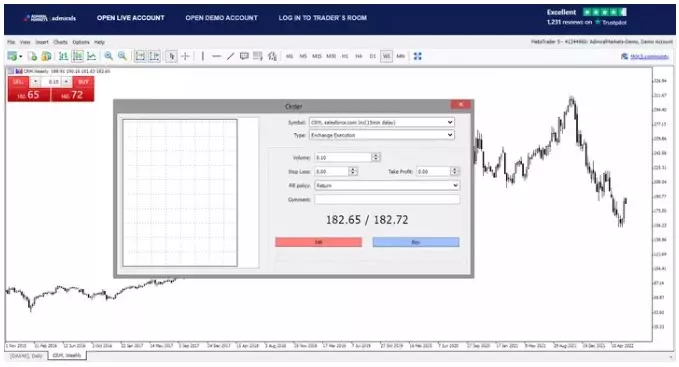
Task: Open the View menu
Action: tap(25, 42)
